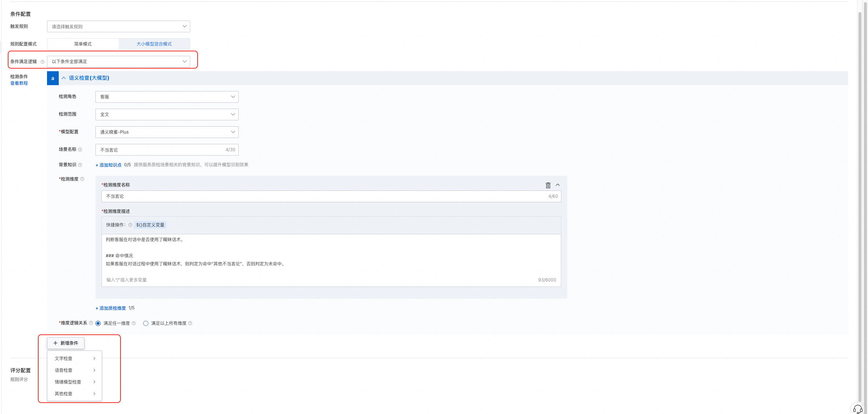Click help icon next to 快捷操作
The height and width of the screenshot is (414, 868).
point(130,225)
